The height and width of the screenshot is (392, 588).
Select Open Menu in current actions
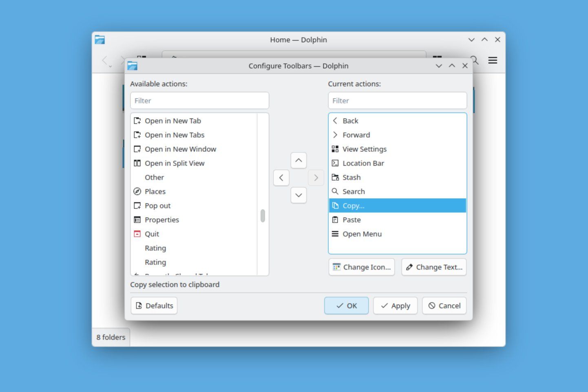click(398, 234)
